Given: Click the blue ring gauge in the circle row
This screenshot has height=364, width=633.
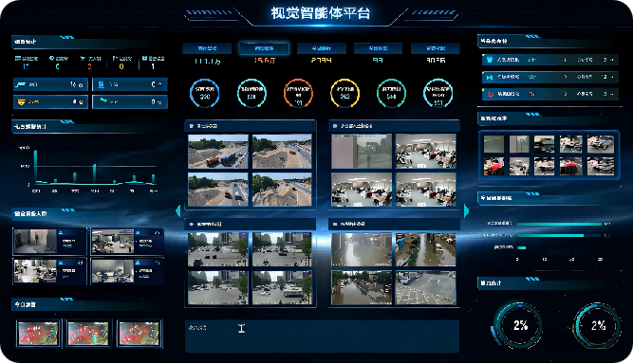Looking at the screenshot, I should 205,93.
